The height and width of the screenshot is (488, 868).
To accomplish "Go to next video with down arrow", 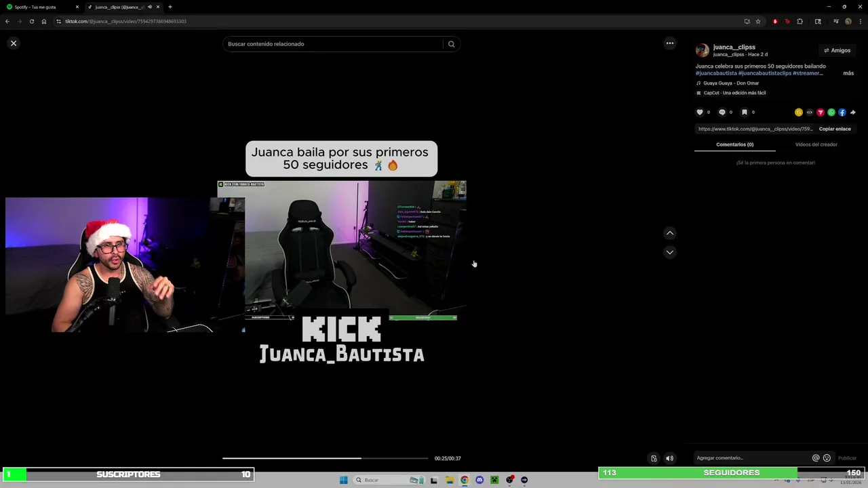I will (x=670, y=252).
